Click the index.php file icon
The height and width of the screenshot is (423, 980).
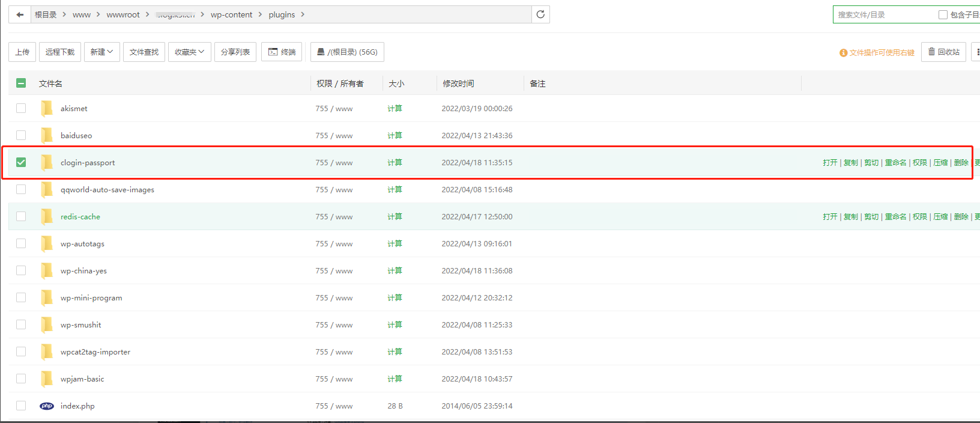coord(47,406)
